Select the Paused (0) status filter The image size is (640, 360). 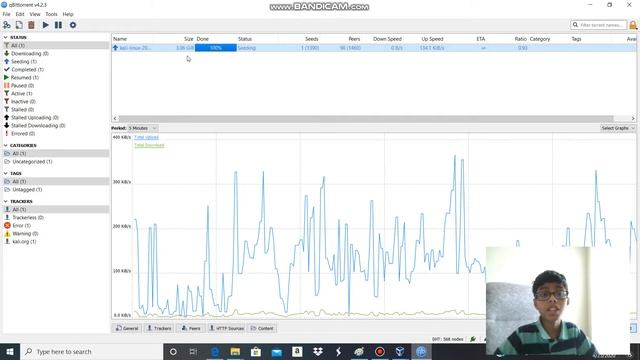(22, 86)
